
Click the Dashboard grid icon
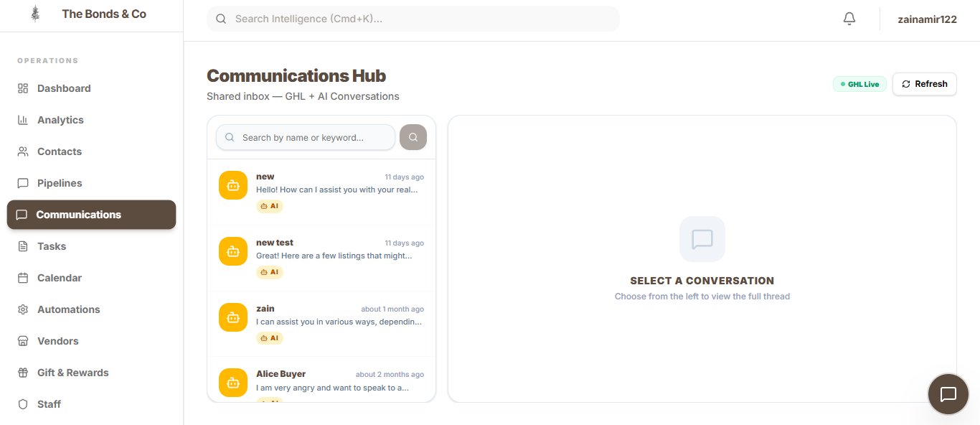point(23,88)
